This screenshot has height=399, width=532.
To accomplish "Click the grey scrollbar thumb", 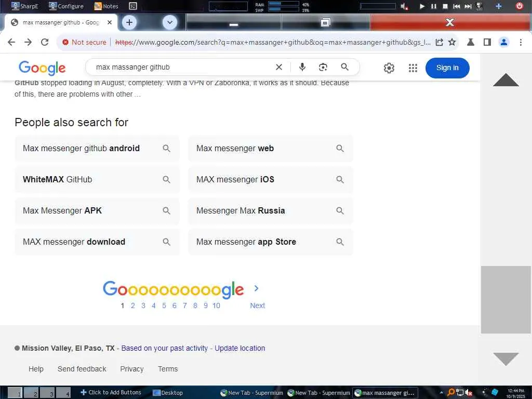I will (x=506, y=300).
